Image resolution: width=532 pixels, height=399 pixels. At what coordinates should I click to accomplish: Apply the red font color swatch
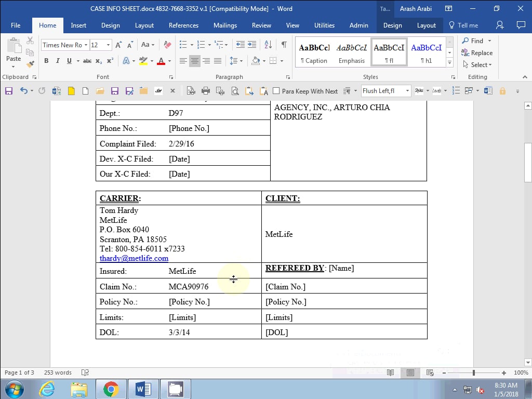161,61
